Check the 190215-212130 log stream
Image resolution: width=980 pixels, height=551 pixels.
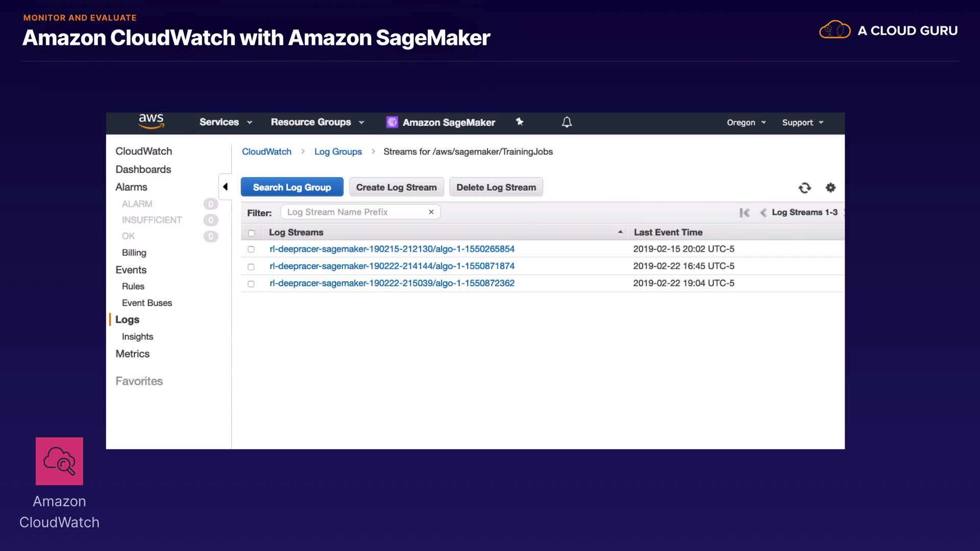pyautogui.click(x=251, y=249)
